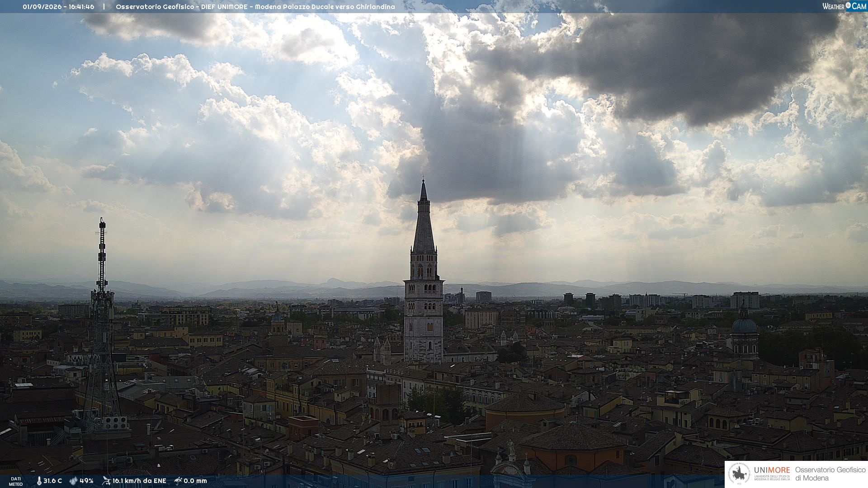Click the humidity water droplets icon
Image resolution: width=868 pixels, height=488 pixels.
[73, 481]
